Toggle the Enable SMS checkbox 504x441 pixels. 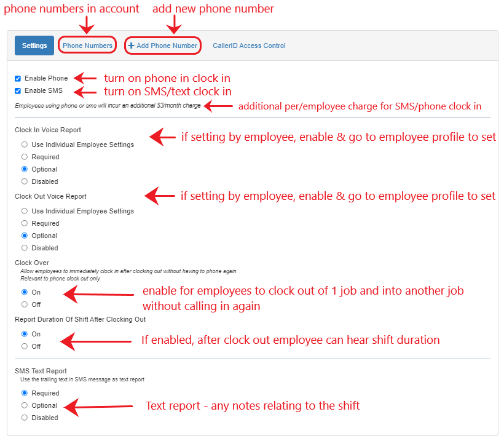pyautogui.click(x=18, y=91)
